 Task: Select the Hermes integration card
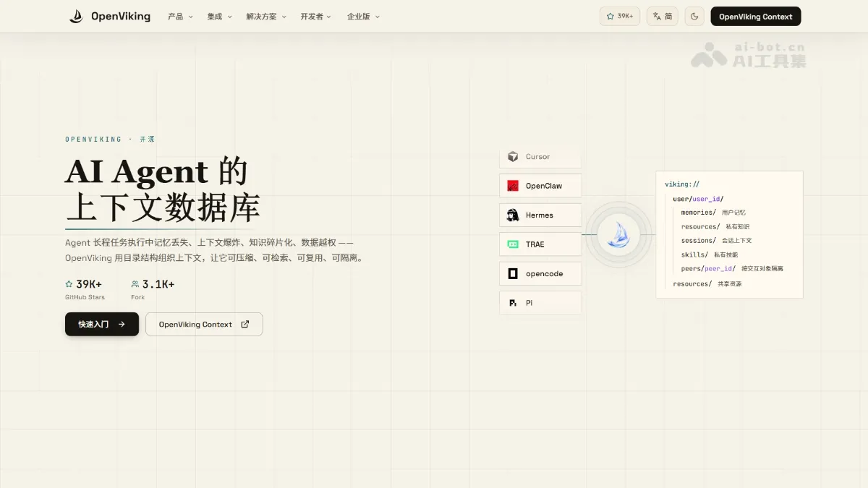540,215
